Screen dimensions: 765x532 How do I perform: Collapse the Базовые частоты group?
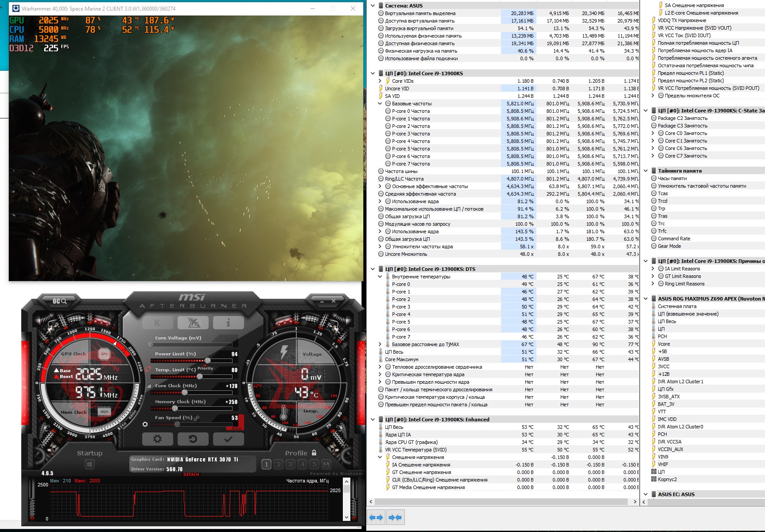(x=380, y=104)
